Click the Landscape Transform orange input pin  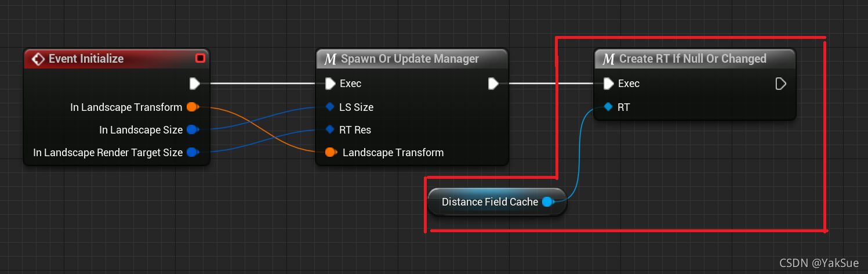click(331, 153)
